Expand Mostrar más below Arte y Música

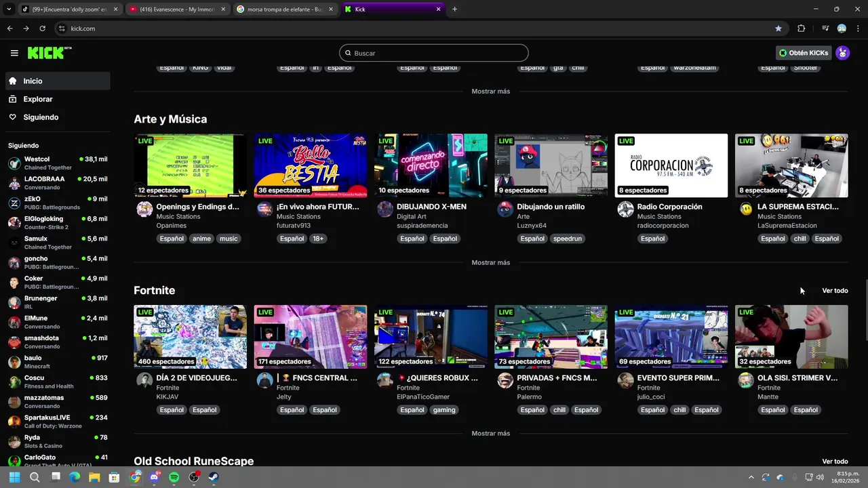(x=491, y=262)
